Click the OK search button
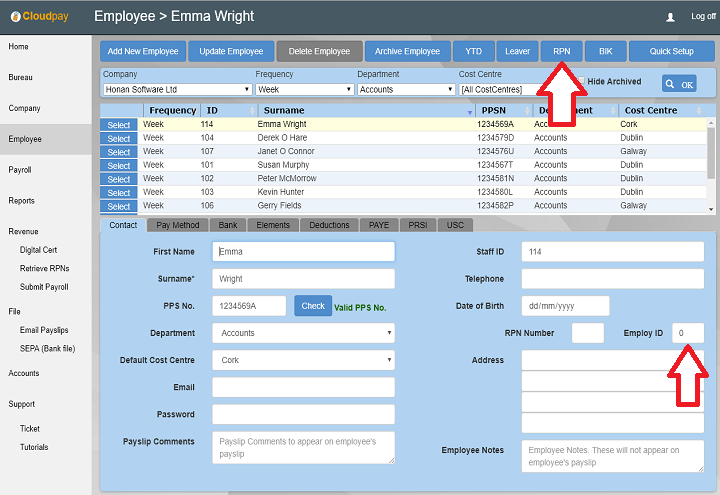This screenshot has width=720, height=495. (x=679, y=84)
